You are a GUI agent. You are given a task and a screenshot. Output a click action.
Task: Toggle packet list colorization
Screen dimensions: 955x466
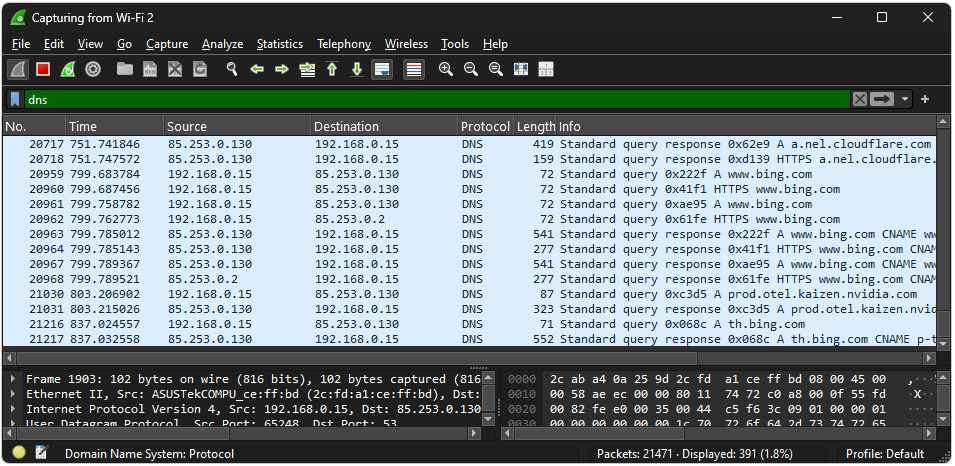(414, 69)
